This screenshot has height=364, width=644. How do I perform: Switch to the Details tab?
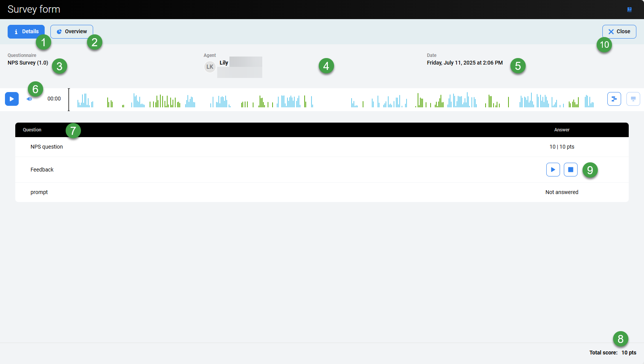click(x=26, y=32)
